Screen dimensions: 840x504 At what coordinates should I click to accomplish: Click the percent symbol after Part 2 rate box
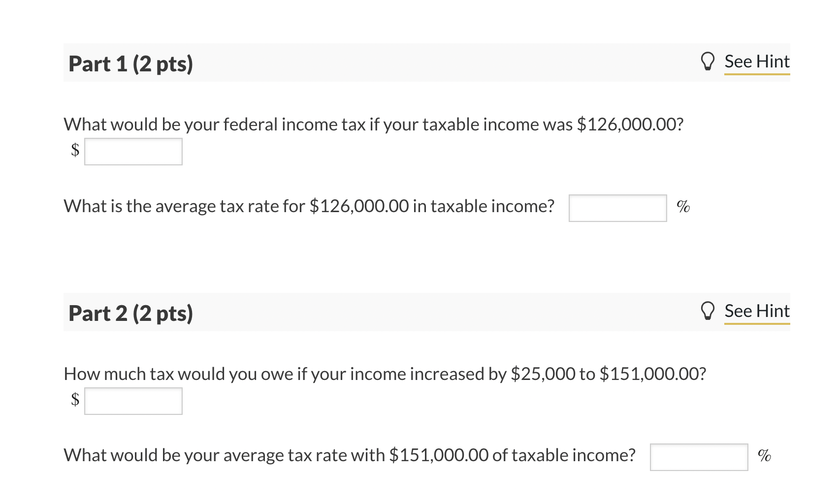pyautogui.click(x=764, y=456)
